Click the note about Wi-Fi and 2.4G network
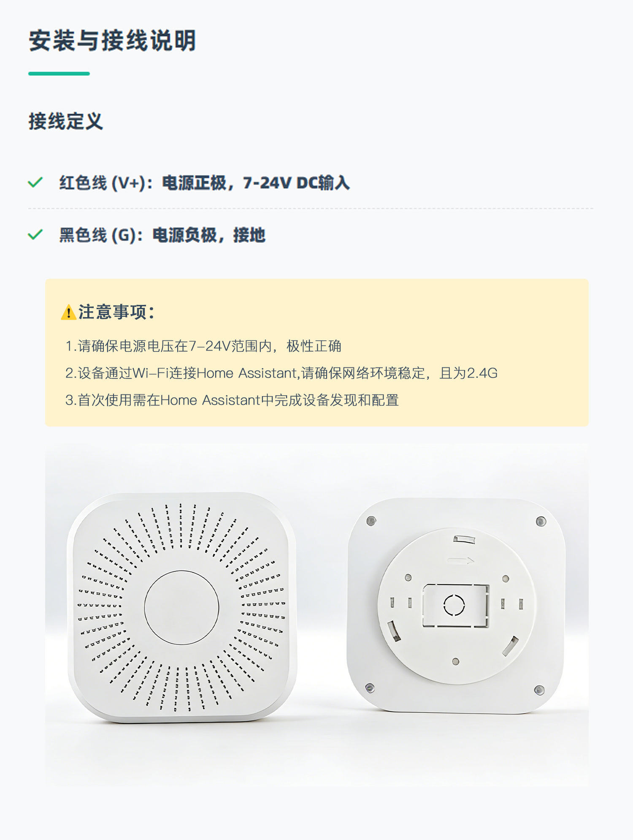 click(x=281, y=373)
